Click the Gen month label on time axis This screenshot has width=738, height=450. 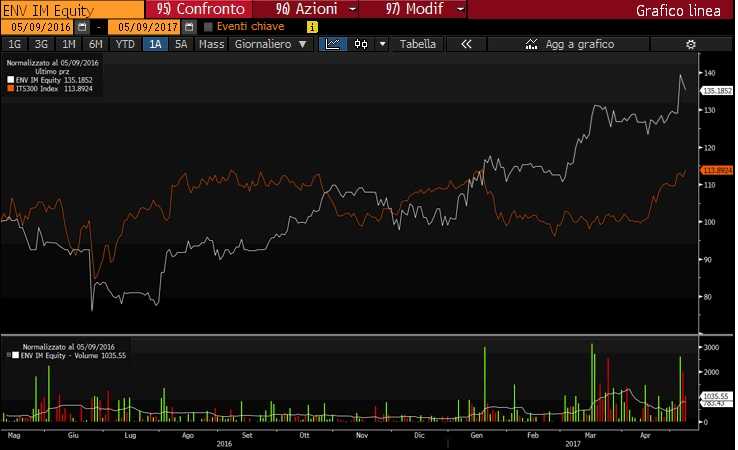pos(476,435)
